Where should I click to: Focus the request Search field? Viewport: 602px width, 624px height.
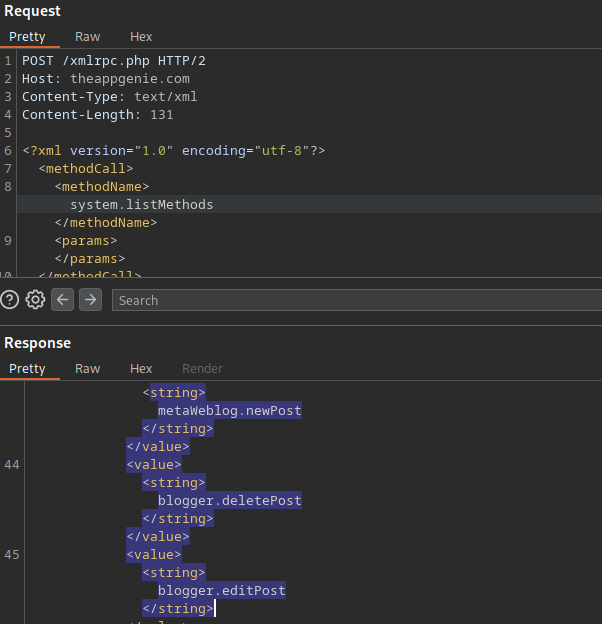coord(357,300)
